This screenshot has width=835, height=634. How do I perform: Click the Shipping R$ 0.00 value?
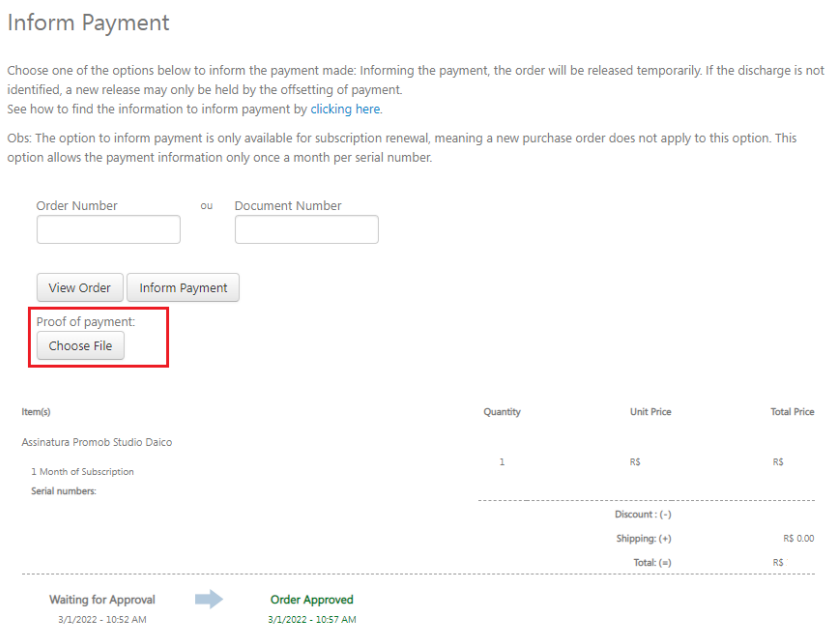(799, 538)
